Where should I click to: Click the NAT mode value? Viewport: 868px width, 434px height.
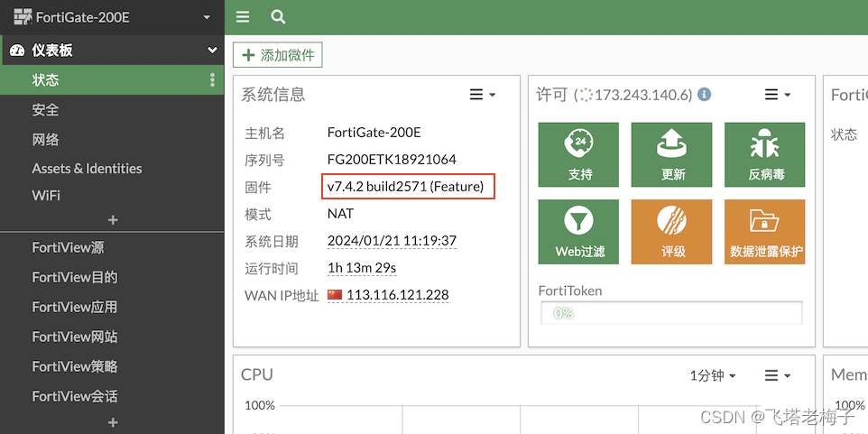(340, 214)
